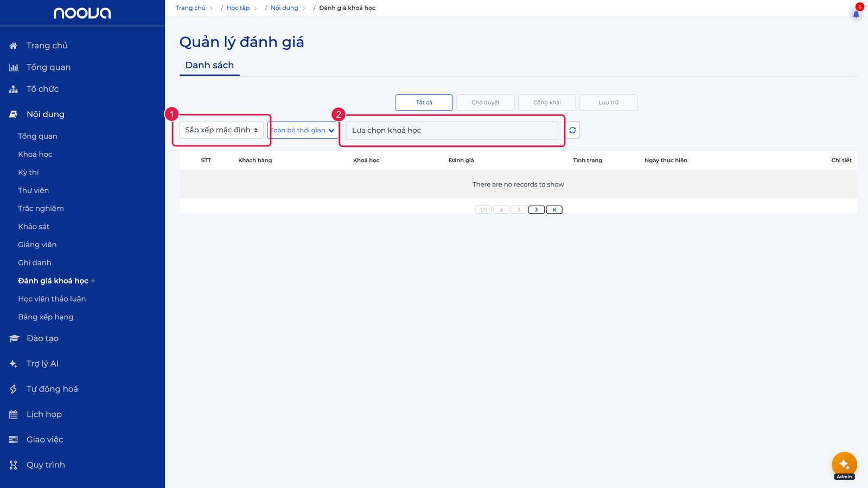This screenshot has width=868, height=488.
Task: Go to next page in pagination
Action: coord(537,210)
